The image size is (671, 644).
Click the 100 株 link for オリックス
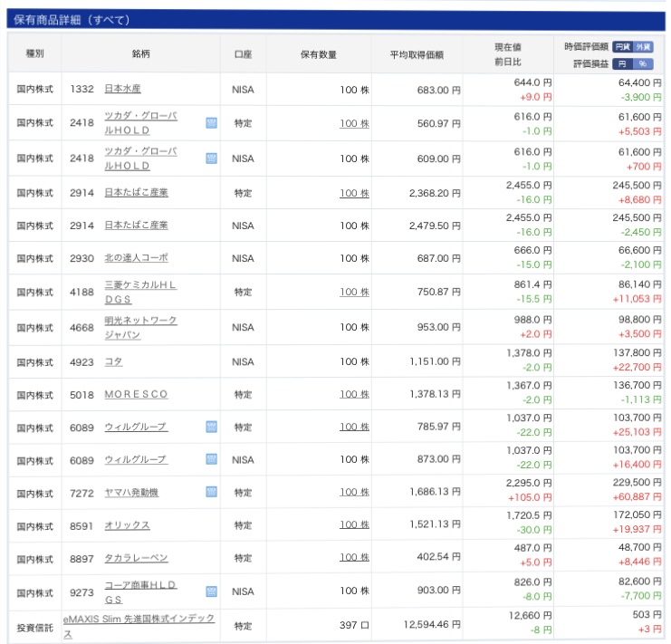pos(354,524)
